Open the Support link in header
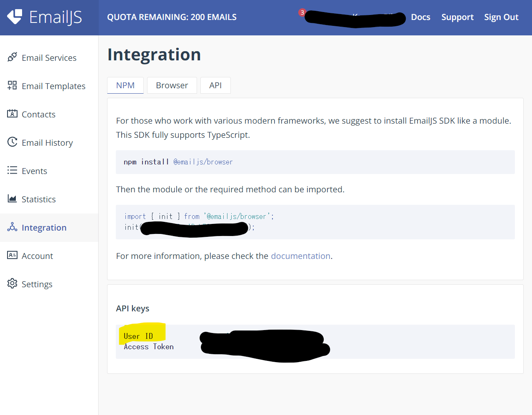This screenshot has height=415, width=532. click(x=457, y=17)
